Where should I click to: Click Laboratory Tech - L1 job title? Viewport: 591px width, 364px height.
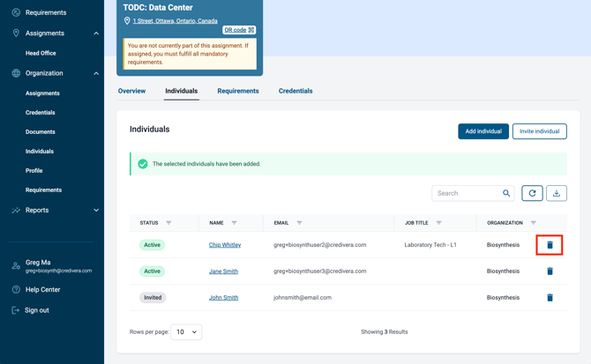click(x=430, y=245)
